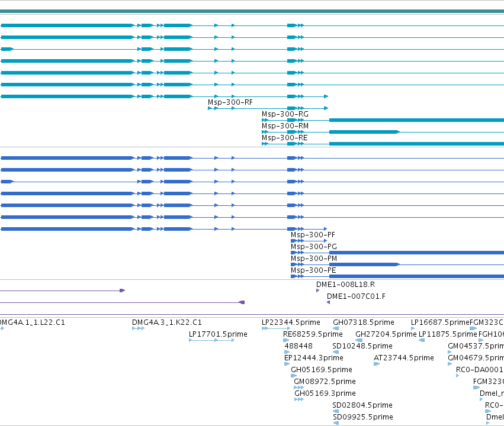
Task: Select the Msp-300-PM protein label
Action: click(314, 259)
